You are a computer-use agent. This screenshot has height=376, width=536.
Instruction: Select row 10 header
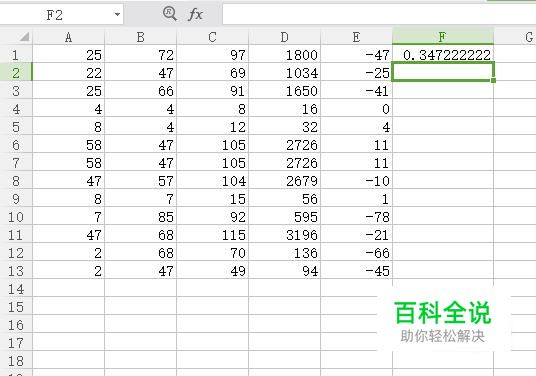click(x=16, y=217)
